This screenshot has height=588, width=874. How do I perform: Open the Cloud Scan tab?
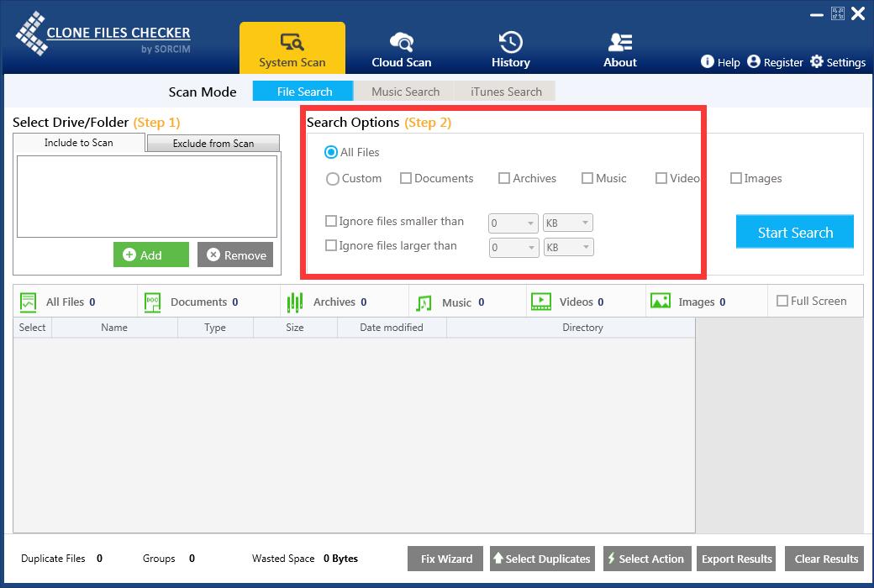402,50
